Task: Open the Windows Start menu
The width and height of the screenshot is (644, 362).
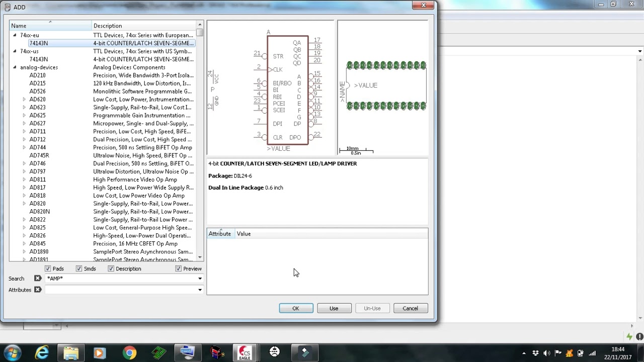Action: pos(12,352)
